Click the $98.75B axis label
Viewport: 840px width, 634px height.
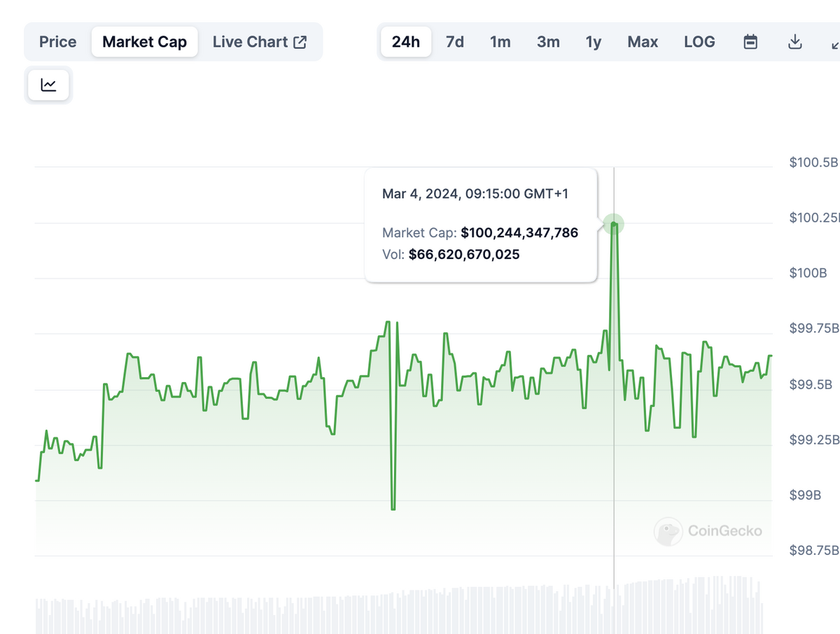[x=813, y=550]
